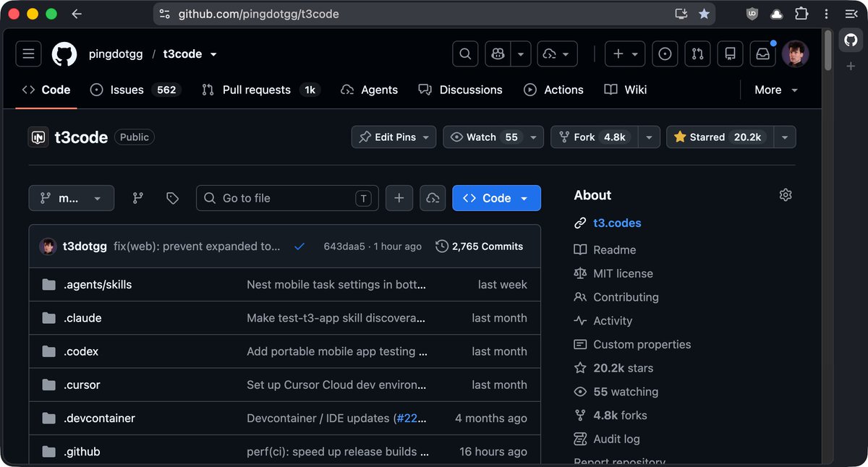
Task: Open the repository settings gear in About
Action: 786,195
